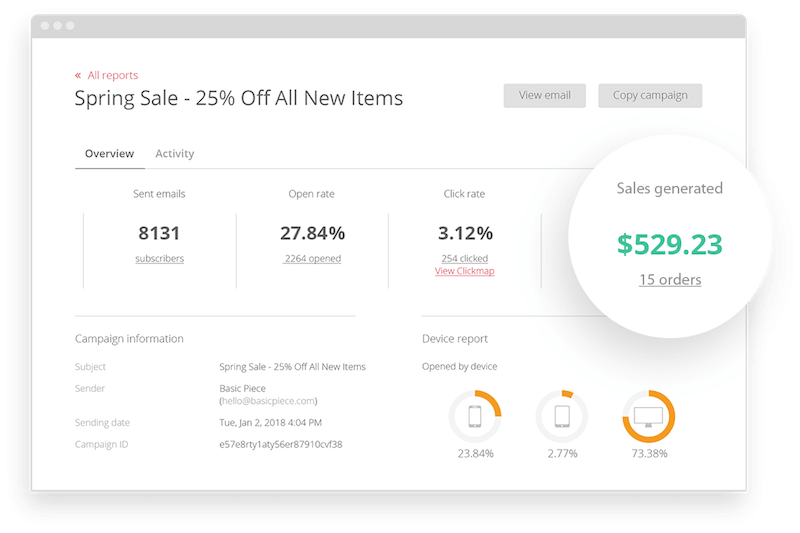The image size is (800, 533).
Task: Click the Open rate column label
Action: click(x=311, y=194)
